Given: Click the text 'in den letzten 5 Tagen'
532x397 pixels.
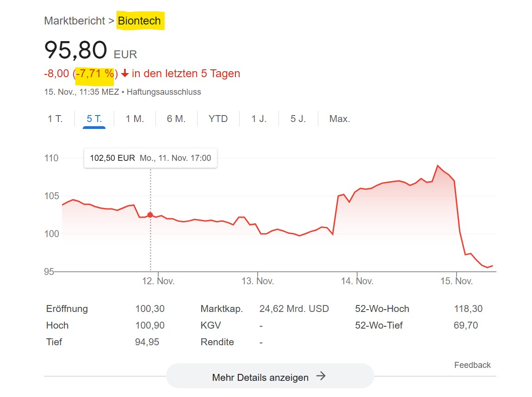Looking at the screenshot, I should 186,73.
